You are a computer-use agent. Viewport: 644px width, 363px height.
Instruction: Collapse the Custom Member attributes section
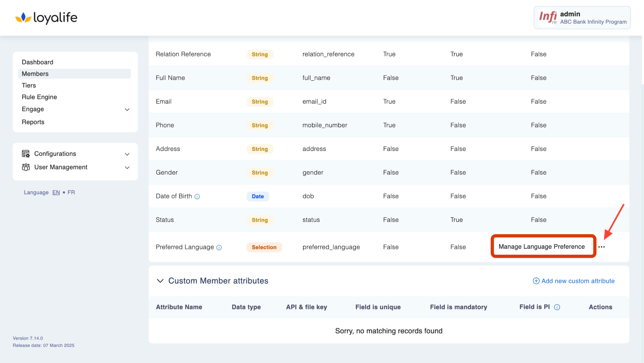point(160,281)
